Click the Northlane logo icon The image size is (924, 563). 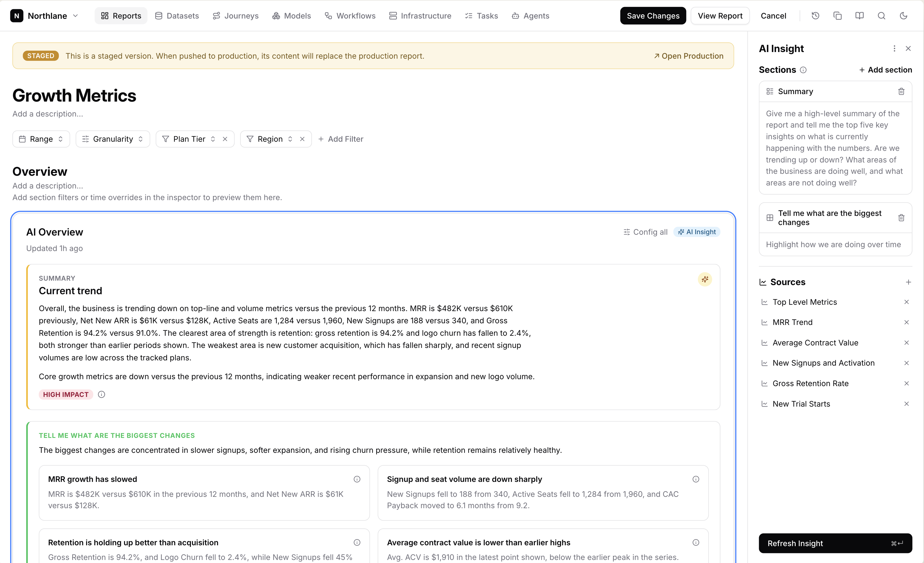[x=17, y=16]
